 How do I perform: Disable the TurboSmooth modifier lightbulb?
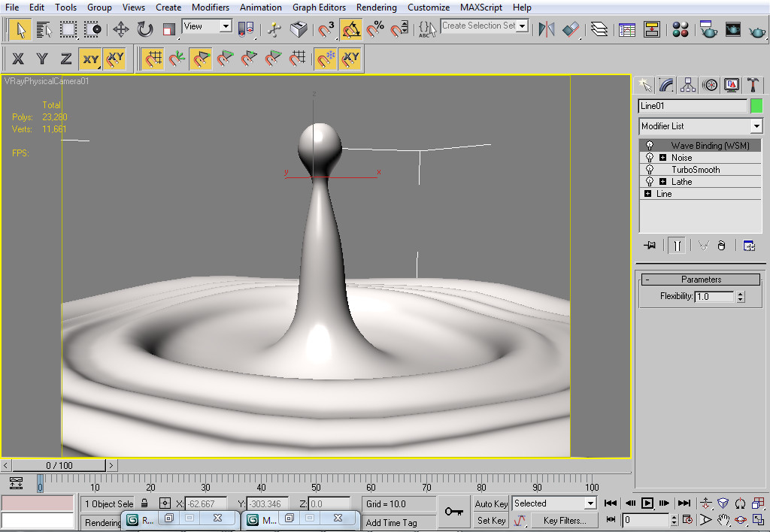[x=650, y=170]
